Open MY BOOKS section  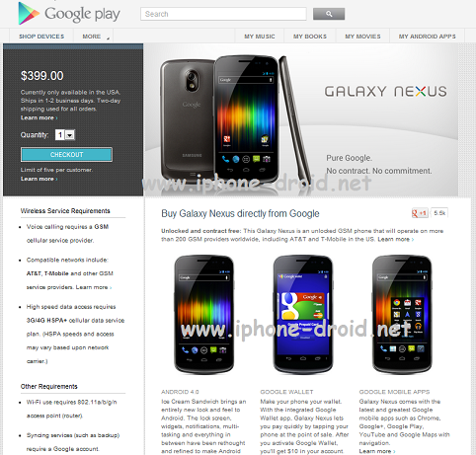[x=310, y=37]
